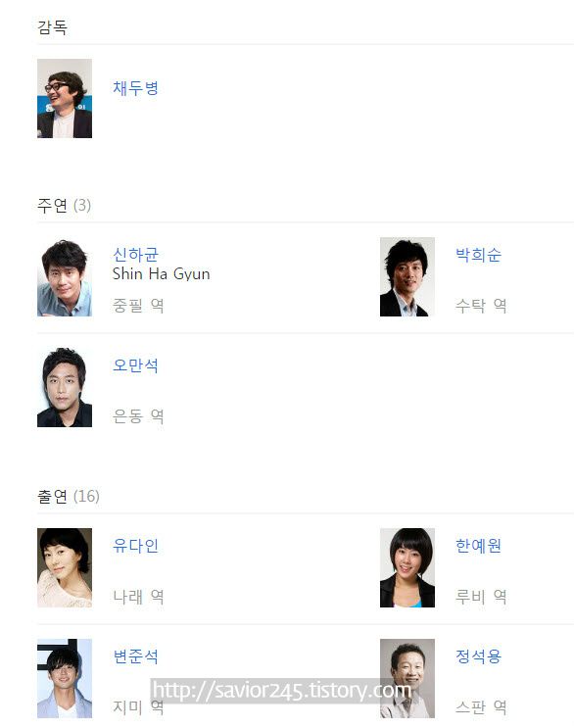The width and height of the screenshot is (574, 728).
Task: Open 한예원 actress name link
Action: tap(478, 546)
